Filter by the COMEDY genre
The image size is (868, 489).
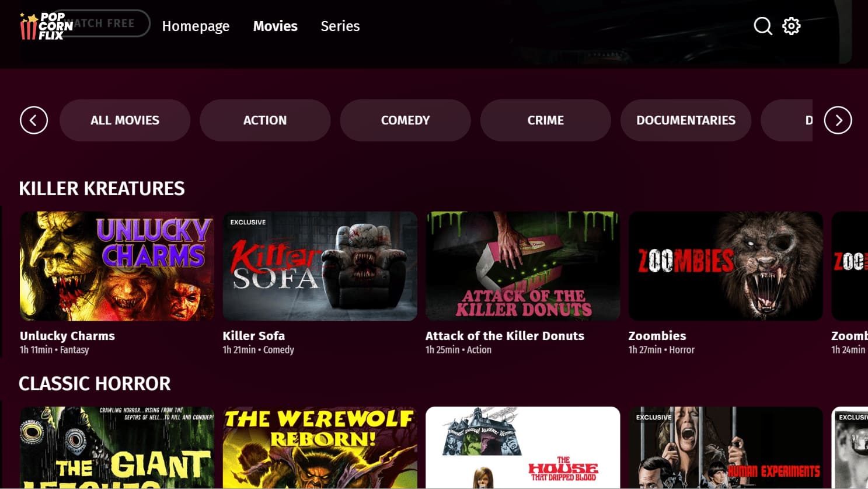(406, 120)
